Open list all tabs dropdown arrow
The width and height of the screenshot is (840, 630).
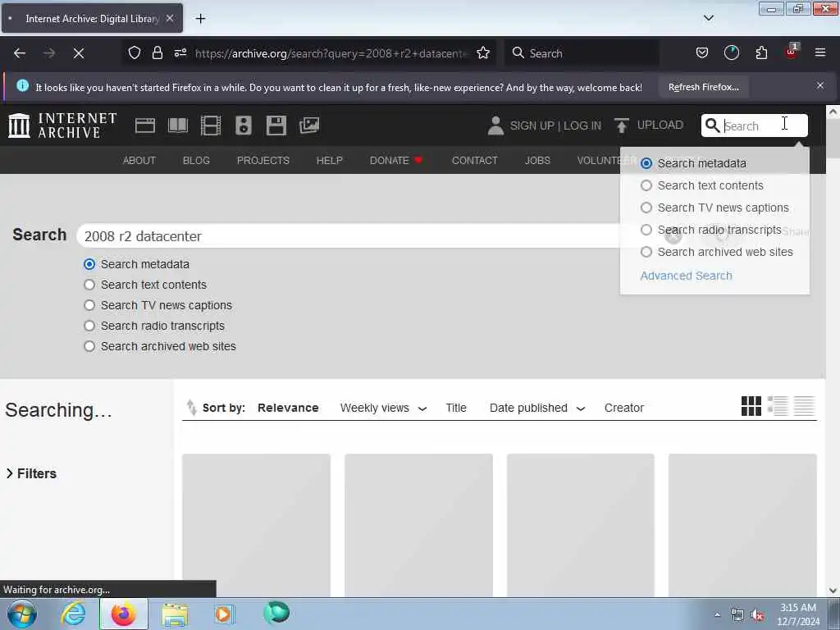[x=708, y=18]
